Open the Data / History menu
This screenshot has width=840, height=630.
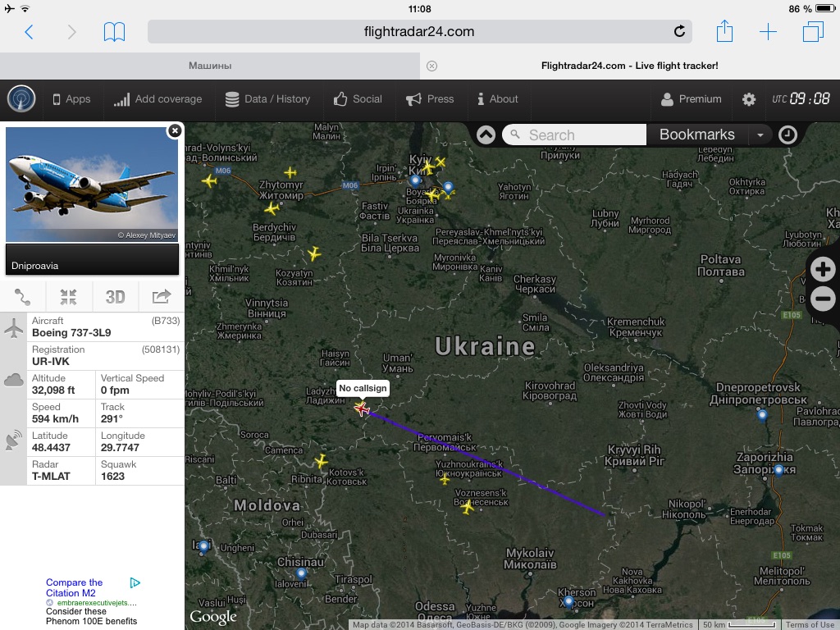coord(268,99)
